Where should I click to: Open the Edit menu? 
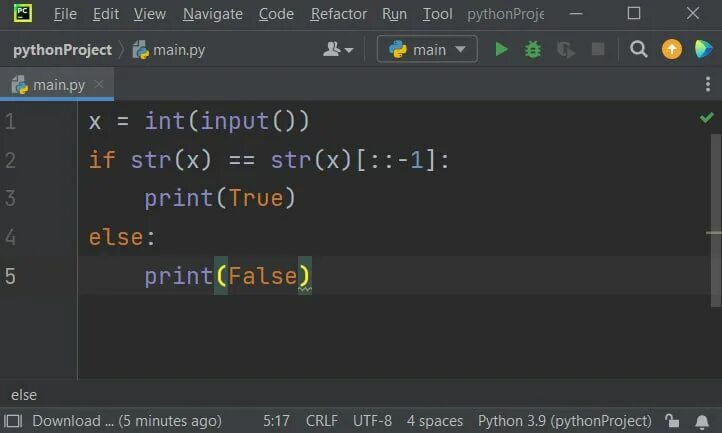[x=106, y=14]
